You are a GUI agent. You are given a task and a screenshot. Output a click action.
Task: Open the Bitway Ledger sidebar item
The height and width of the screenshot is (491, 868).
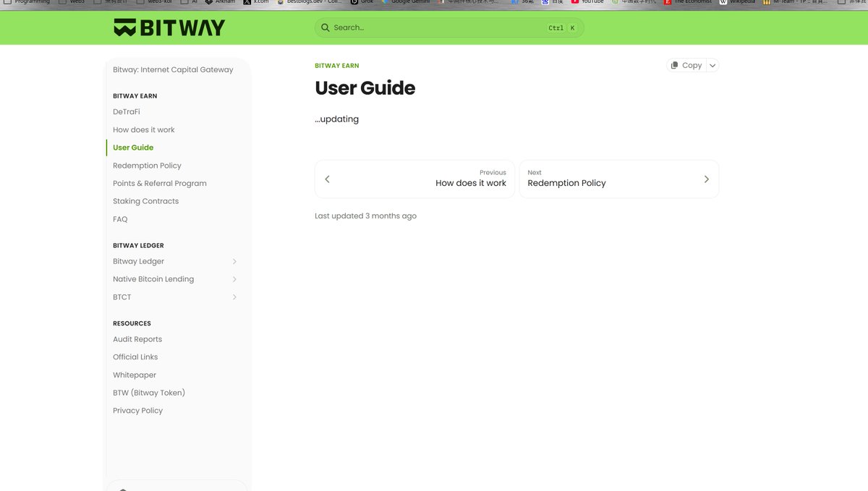pyautogui.click(x=138, y=261)
